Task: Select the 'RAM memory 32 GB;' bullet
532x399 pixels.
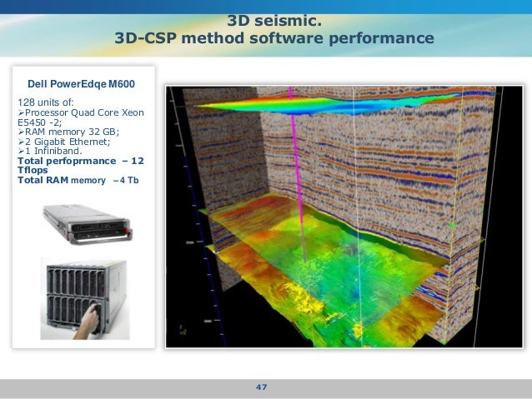Action: coord(68,132)
